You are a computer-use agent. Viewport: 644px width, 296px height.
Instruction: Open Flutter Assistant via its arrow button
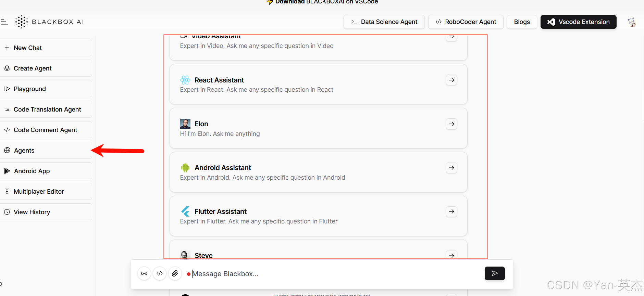click(451, 211)
